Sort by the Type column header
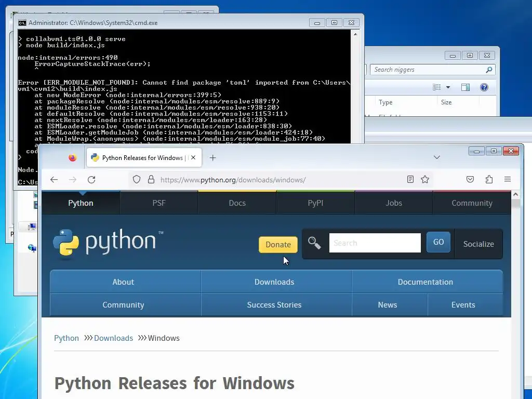 tap(406, 102)
